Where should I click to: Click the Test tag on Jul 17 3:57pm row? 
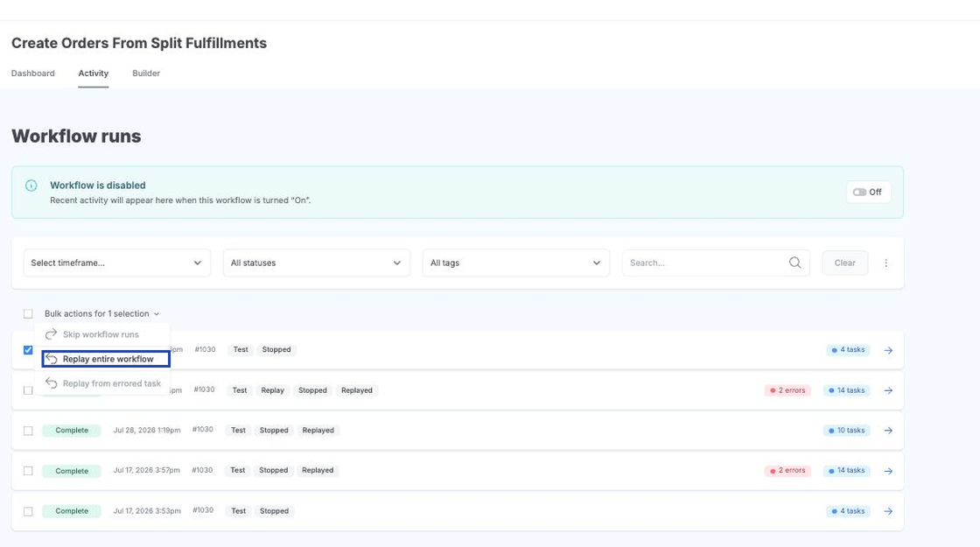pyautogui.click(x=237, y=470)
